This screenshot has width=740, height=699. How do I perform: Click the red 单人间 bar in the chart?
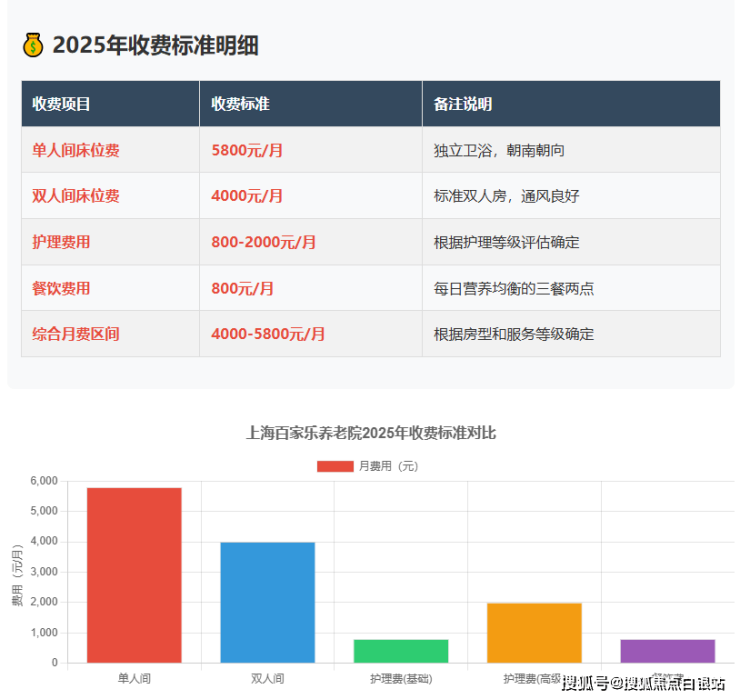tap(134, 575)
